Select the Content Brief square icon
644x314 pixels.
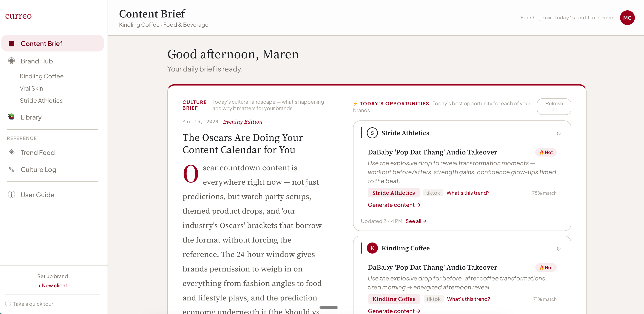point(11,43)
